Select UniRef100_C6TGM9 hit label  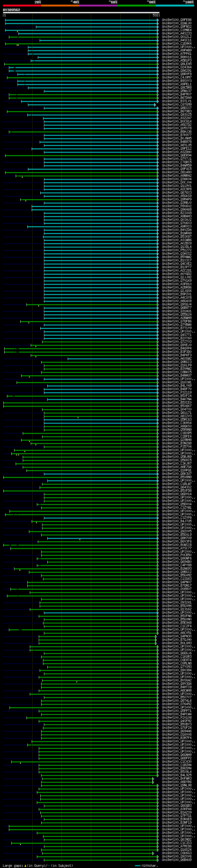point(176,104)
